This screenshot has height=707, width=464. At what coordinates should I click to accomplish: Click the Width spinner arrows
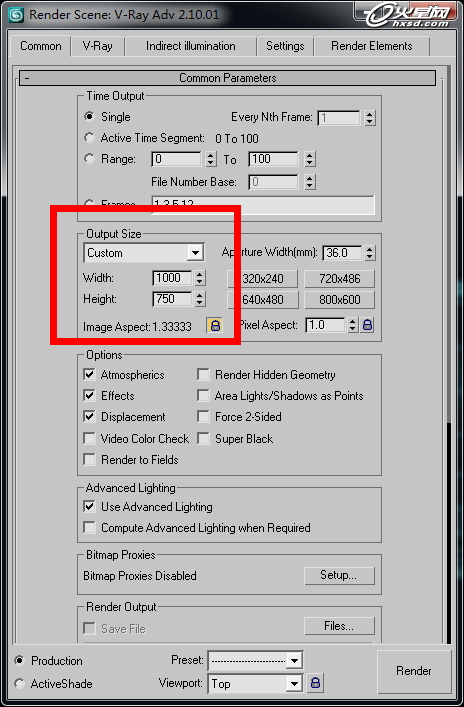coord(200,278)
